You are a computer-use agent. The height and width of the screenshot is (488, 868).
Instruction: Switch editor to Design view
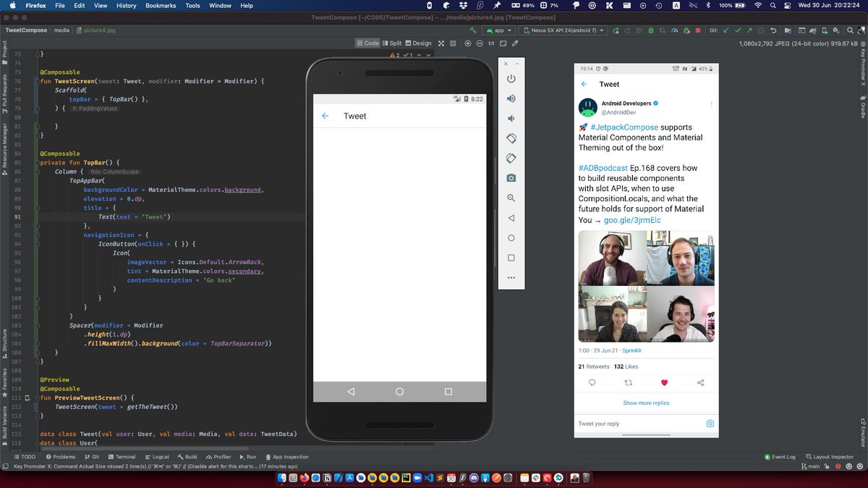[x=418, y=43]
